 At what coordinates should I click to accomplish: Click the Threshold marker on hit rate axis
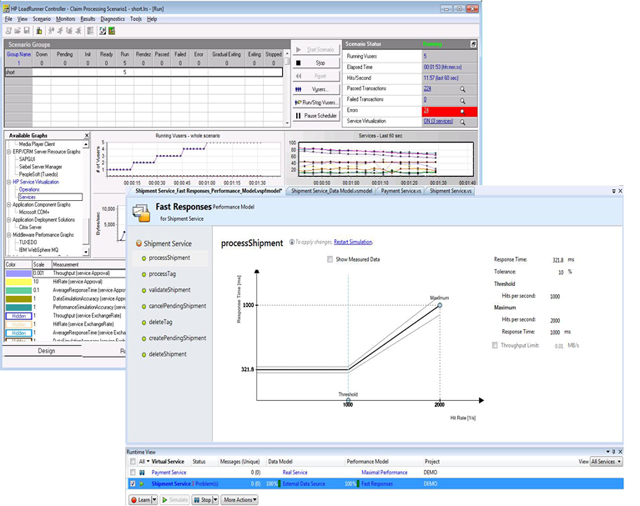[348, 400]
